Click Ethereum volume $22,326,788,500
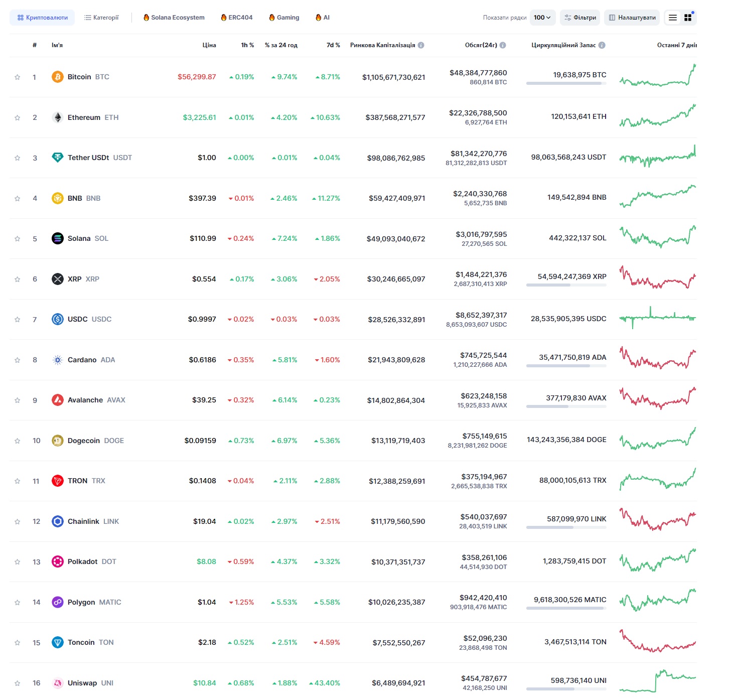 (x=478, y=113)
